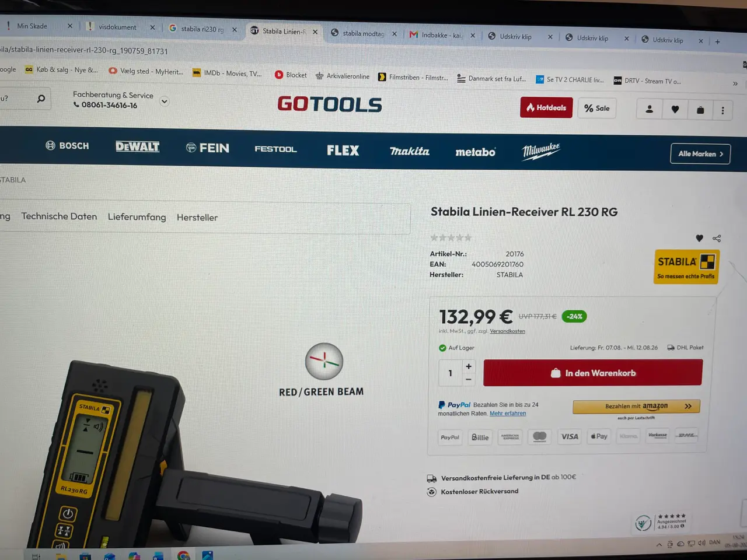
Task: Open the Hersteller tab
Action: click(x=197, y=218)
